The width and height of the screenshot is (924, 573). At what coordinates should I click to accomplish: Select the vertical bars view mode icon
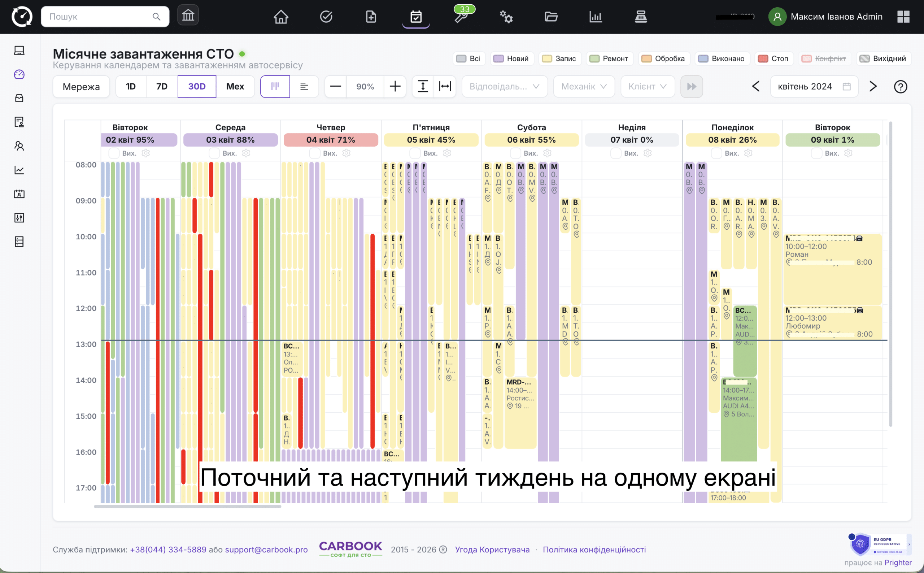(x=275, y=86)
